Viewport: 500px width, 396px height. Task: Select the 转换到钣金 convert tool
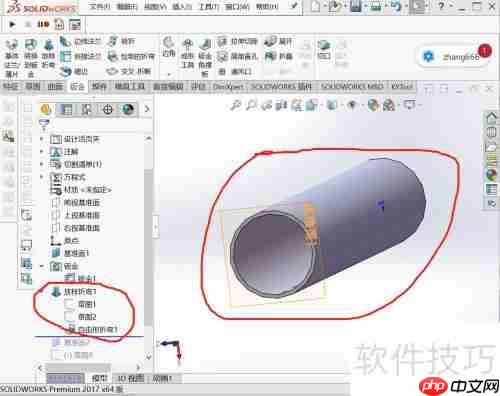31,59
